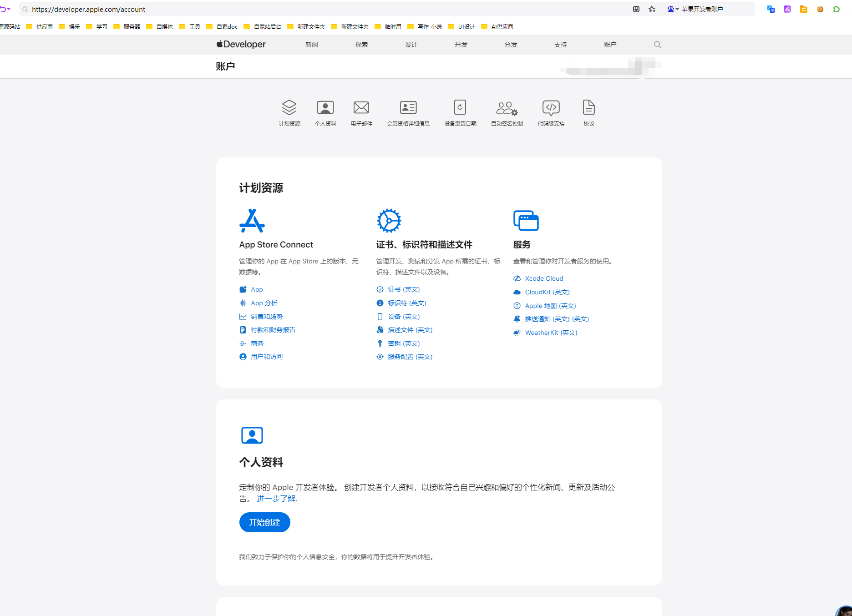Open the 设备 (英文) link
Image resolution: width=852 pixels, height=616 pixels.
point(404,317)
